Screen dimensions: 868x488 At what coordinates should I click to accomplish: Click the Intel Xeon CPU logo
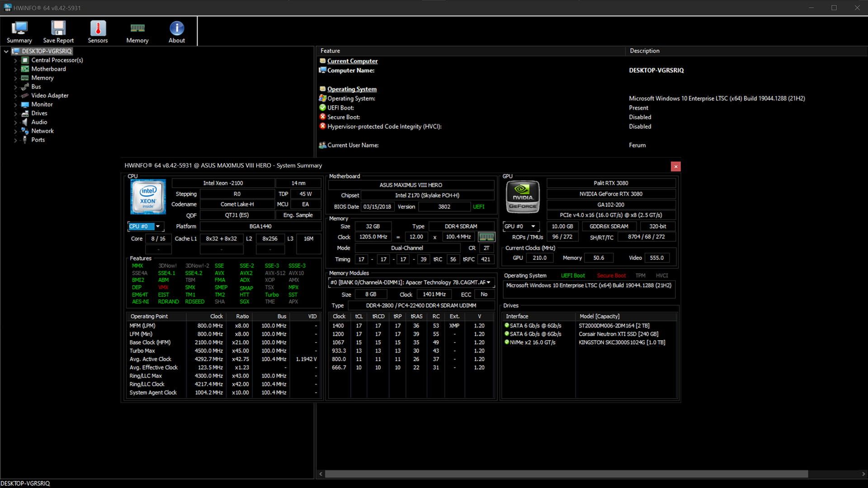pos(148,197)
